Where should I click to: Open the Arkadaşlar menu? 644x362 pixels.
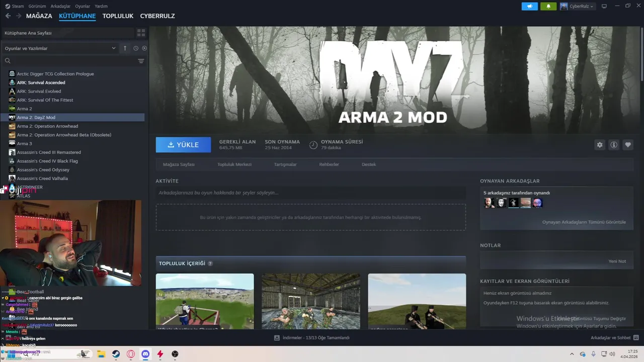pyautogui.click(x=61, y=6)
